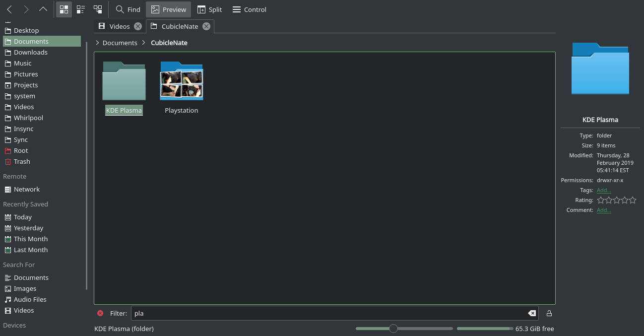644x336 pixels.
Task: Navigate back with the back arrow
Action: [x=8, y=9]
